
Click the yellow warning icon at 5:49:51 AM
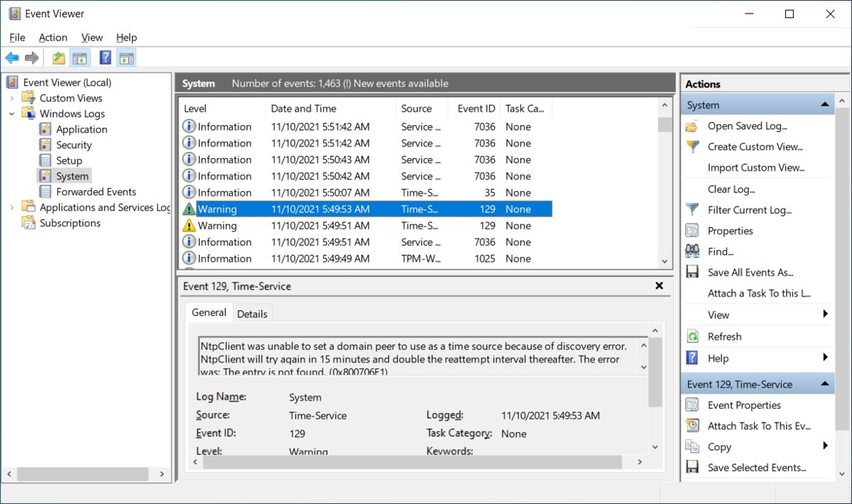click(189, 226)
